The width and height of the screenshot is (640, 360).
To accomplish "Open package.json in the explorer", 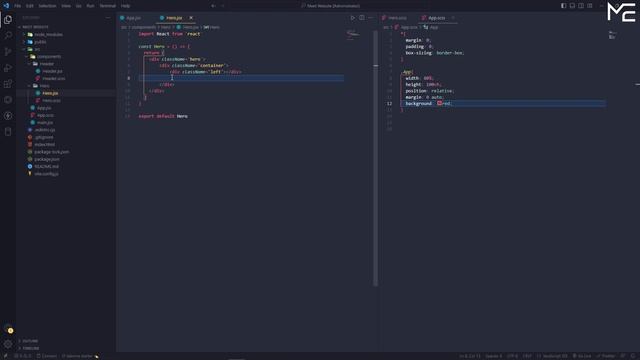I will coord(47,160).
